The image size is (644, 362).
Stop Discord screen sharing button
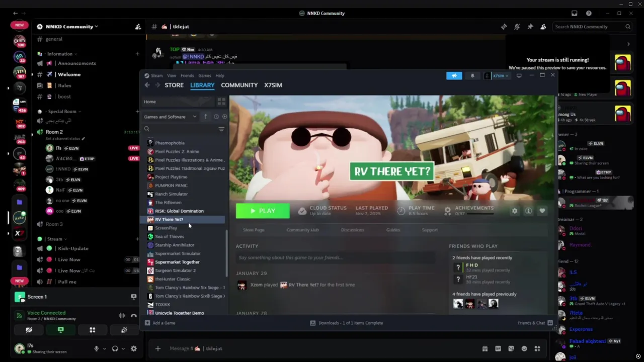(60, 330)
